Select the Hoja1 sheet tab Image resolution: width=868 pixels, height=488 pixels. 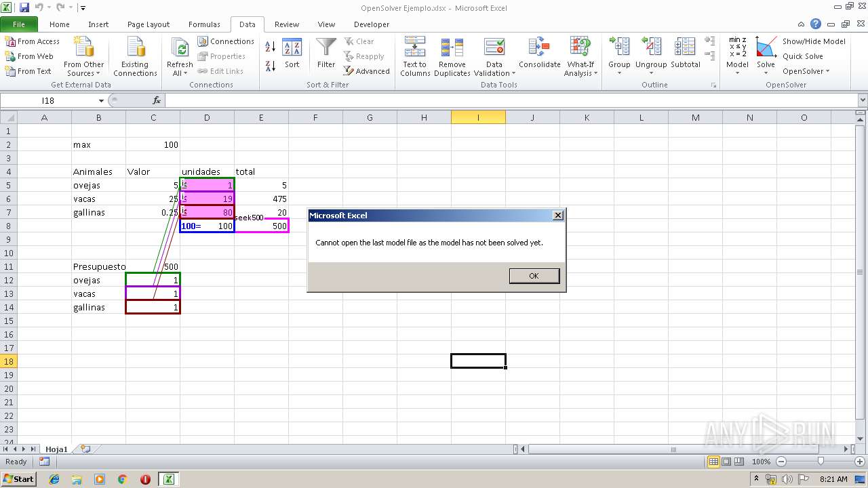click(57, 449)
